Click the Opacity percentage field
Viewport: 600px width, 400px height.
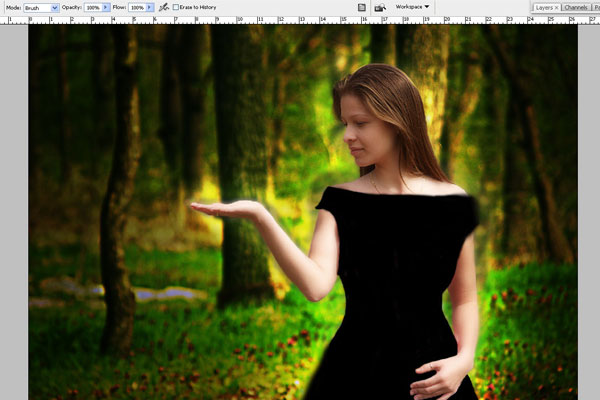[92, 7]
